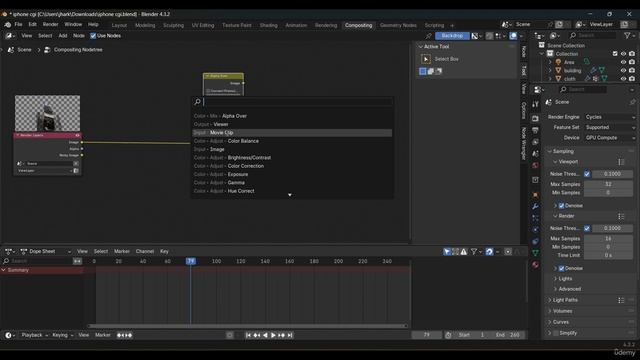This screenshot has width=640, height=360.
Task: Click the node snapping icon
Action: point(489,36)
